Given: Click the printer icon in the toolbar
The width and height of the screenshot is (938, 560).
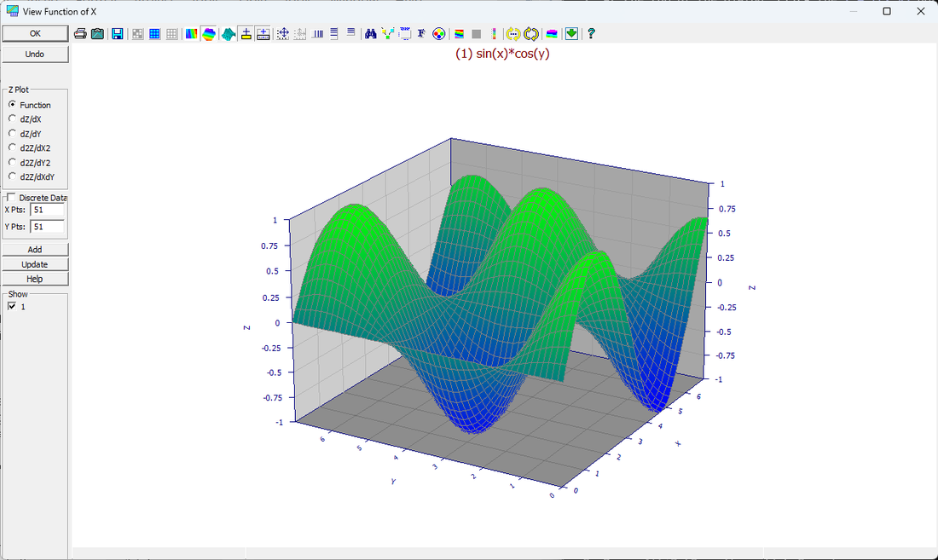Looking at the screenshot, I should click(x=80, y=33).
